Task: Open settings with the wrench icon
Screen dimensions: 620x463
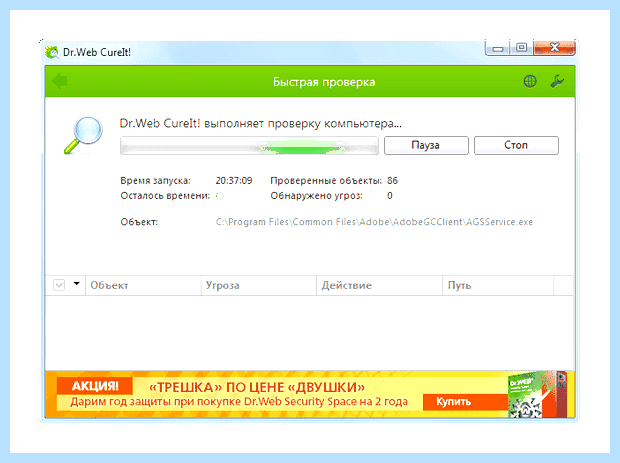Action: tap(558, 81)
